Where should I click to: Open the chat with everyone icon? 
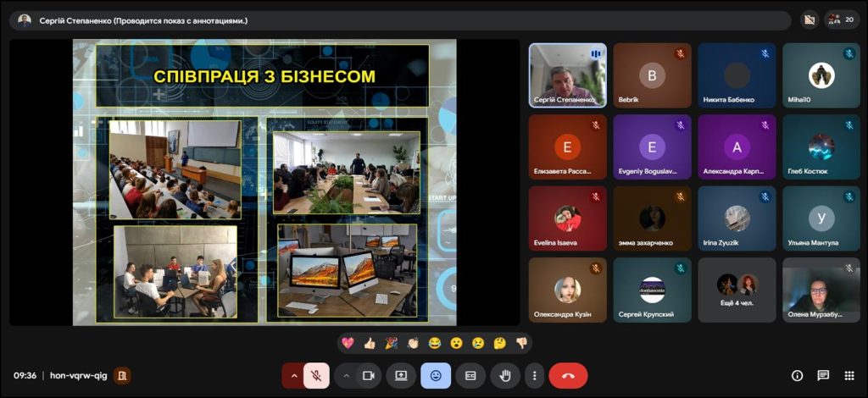[x=823, y=376]
